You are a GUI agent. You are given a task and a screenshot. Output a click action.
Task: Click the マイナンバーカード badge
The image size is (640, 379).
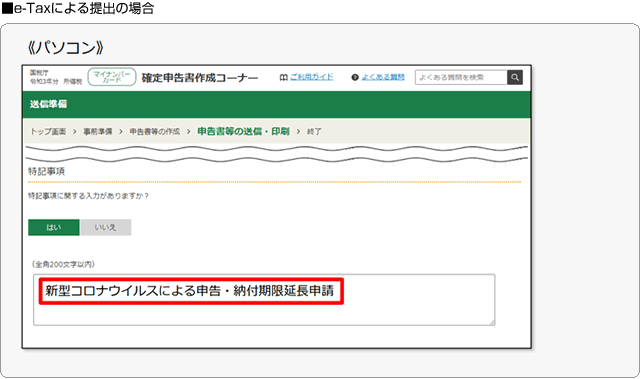(112, 77)
